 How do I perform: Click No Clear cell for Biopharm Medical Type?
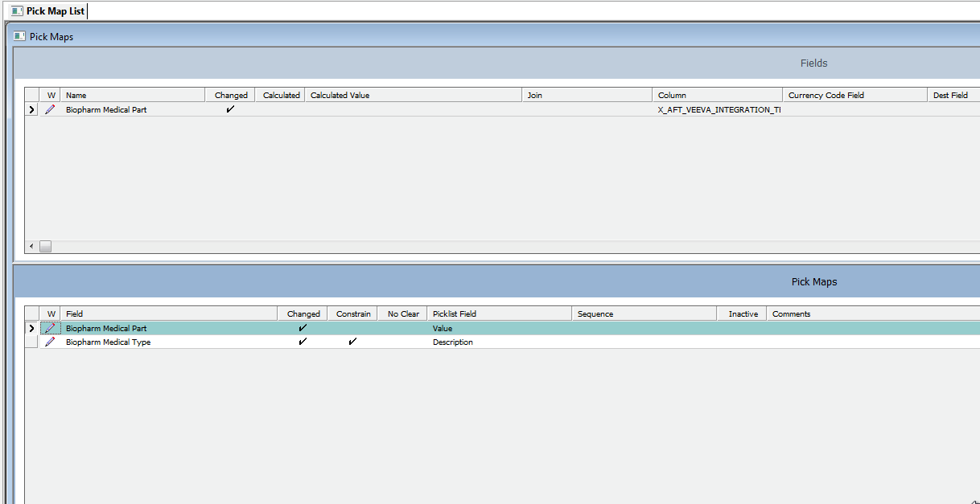pos(403,342)
